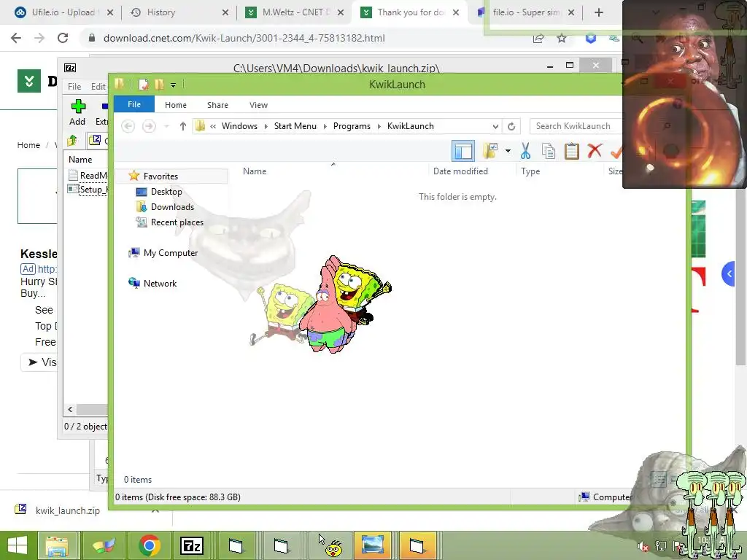Click the folder options icon in Explorer toolbar
Image resolution: width=747 pixels, height=560 pixels.
pyautogui.click(x=490, y=151)
